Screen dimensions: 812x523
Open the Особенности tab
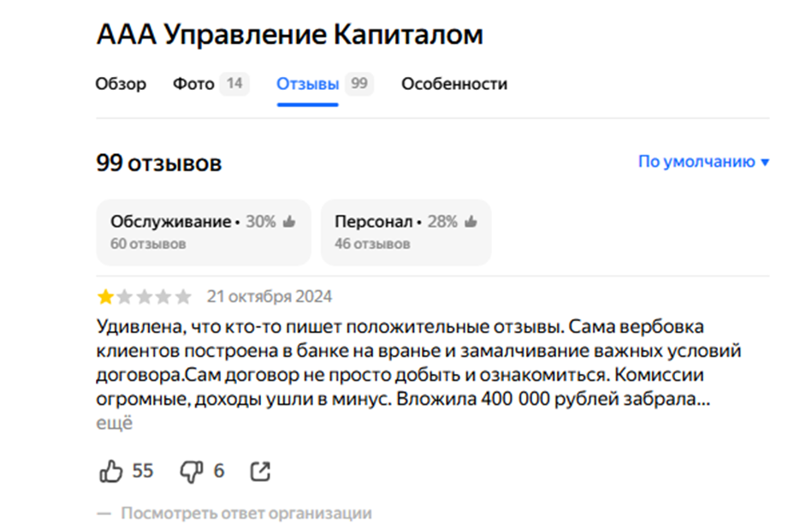coord(454,84)
